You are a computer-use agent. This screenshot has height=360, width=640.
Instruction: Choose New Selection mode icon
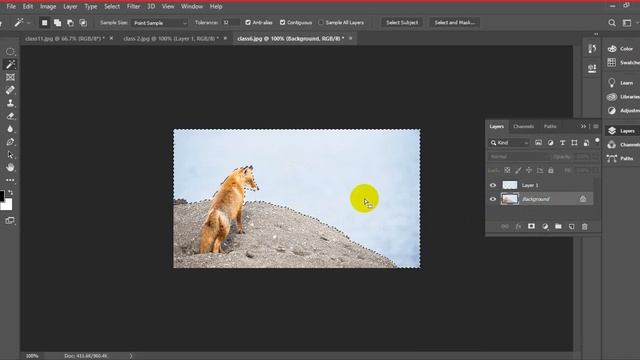tap(44, 23)
